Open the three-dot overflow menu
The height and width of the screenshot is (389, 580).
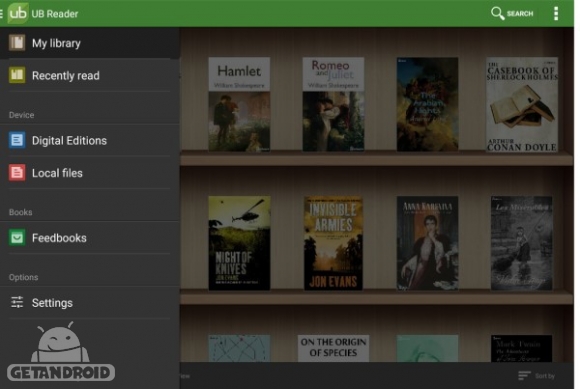pos(556,13)
